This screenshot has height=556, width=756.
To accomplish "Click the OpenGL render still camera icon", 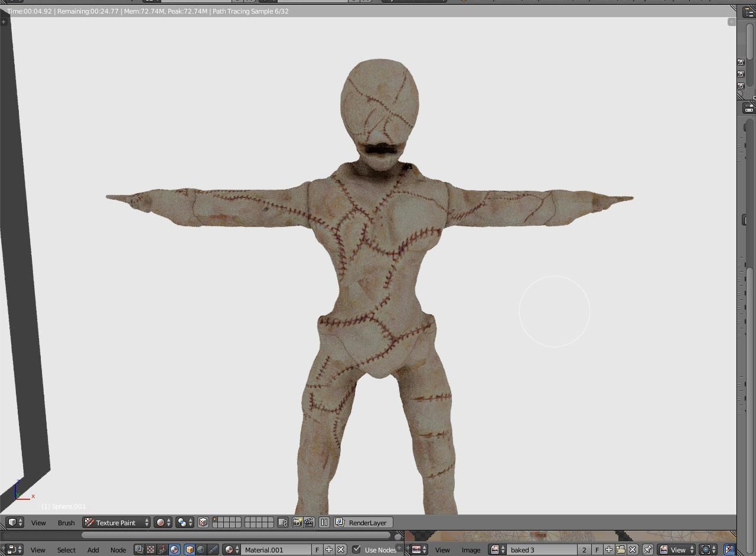I will 298,522.
